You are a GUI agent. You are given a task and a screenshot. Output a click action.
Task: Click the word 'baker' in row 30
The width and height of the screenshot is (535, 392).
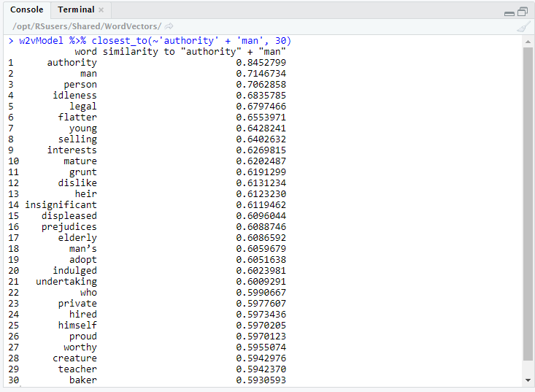[82, 380]
